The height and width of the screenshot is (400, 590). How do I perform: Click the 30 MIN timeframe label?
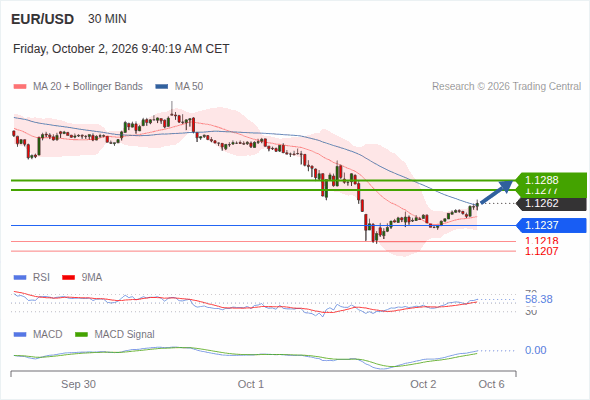[x=107, y=19]
